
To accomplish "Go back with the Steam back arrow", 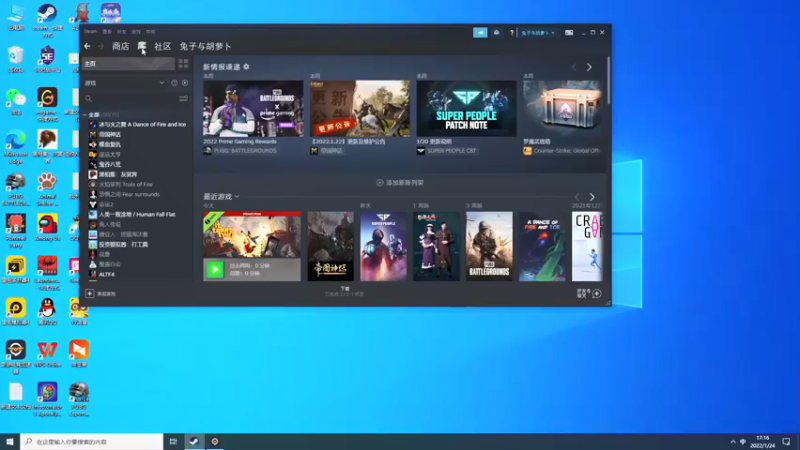I will (x=87, y=46).
